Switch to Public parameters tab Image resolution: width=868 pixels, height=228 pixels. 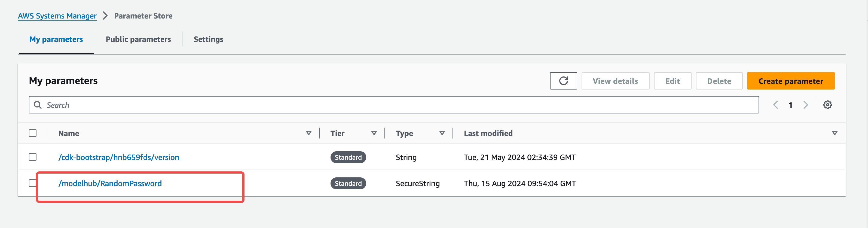pyautogui.click(x=138, y=39)
